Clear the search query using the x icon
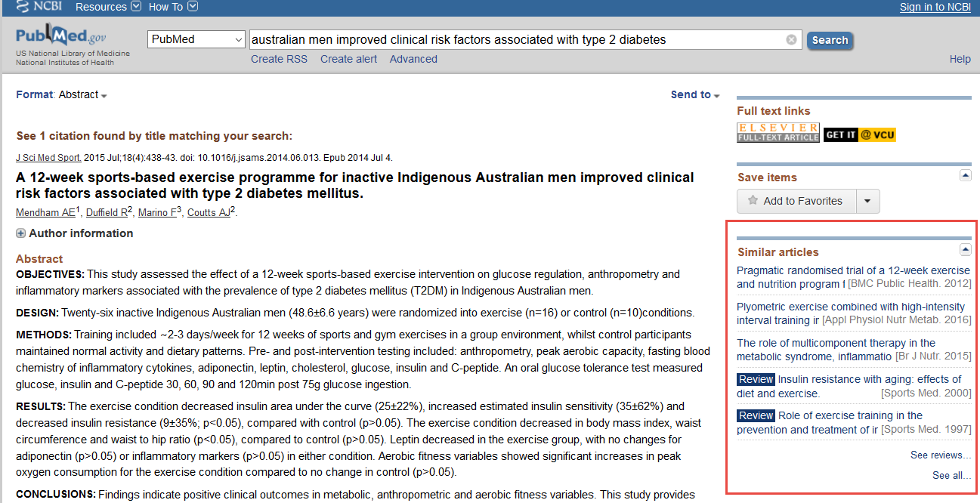 [791, 39]
